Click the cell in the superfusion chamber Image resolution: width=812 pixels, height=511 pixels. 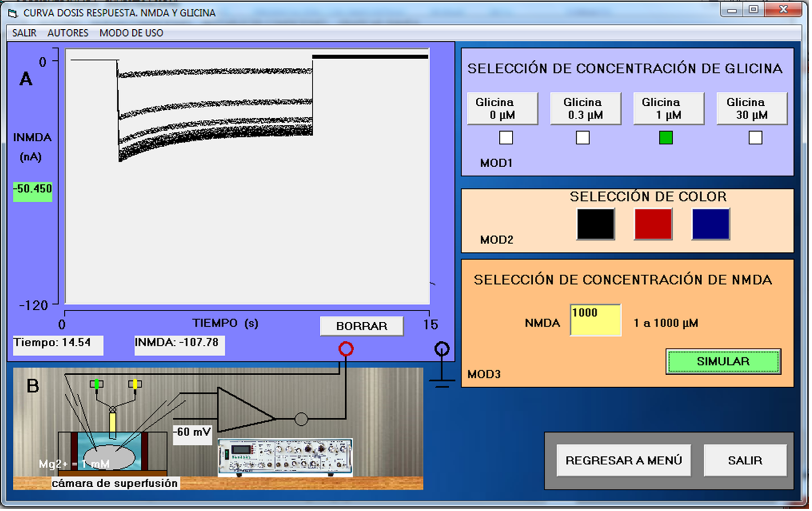coord(110,457)
